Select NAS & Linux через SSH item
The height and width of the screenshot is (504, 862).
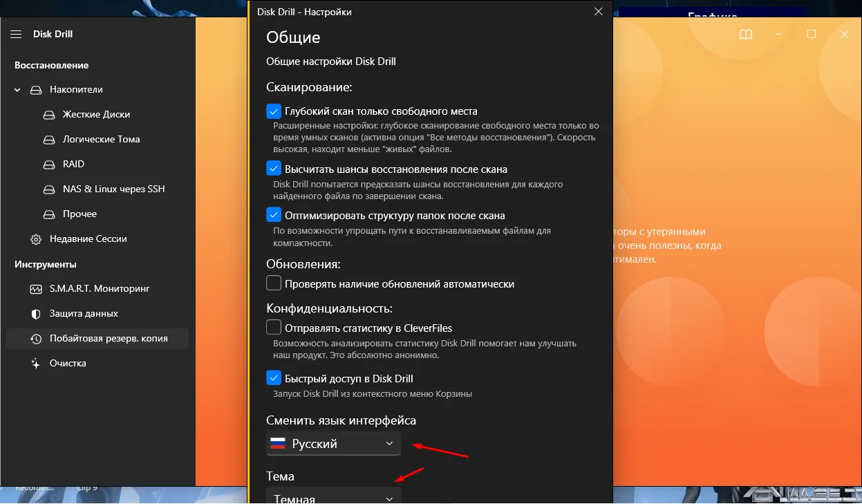(113, 189)
